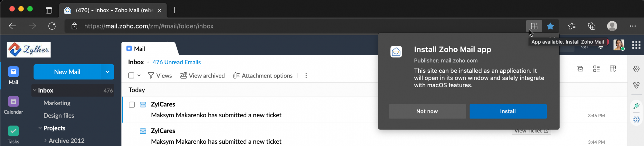The height and width of the screenshot is (146, 644).
Task: Open the New Mail dropdown arrow
Action: tap(108, 72)
